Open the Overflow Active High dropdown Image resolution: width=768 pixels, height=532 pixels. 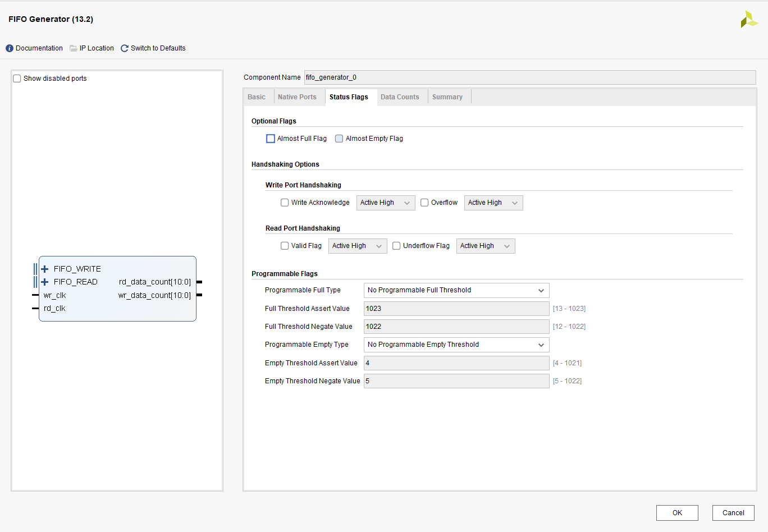tap(493, 203)
